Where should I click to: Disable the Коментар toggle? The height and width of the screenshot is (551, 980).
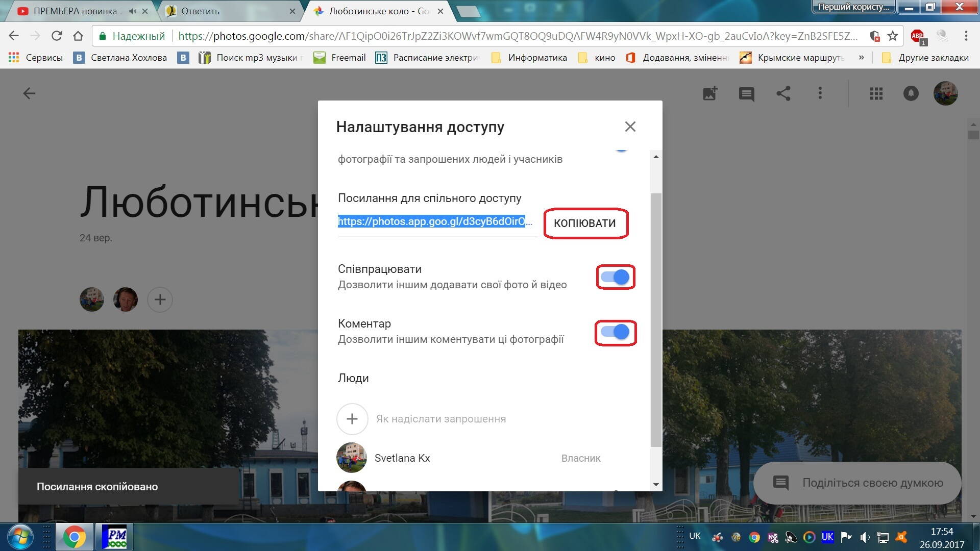(615, 332)
